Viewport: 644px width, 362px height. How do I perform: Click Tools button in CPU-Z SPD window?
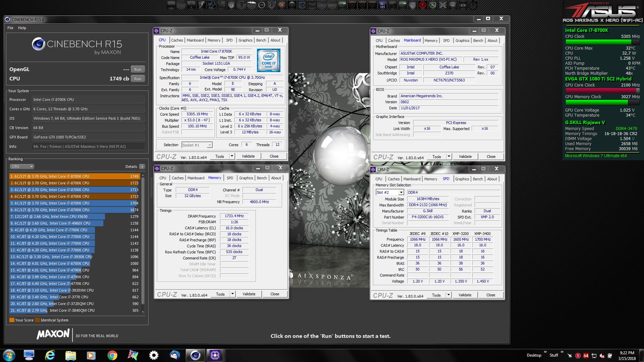436,295
